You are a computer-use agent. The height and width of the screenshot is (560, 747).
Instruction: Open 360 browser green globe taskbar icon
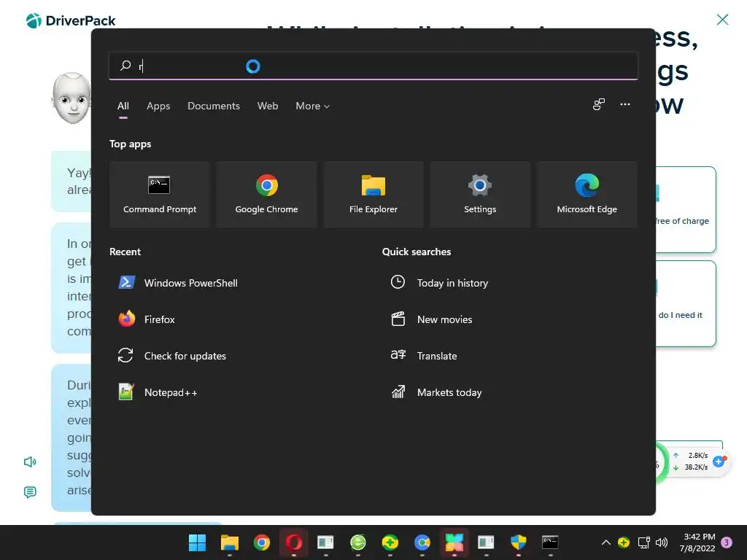(x=357, y=542)
